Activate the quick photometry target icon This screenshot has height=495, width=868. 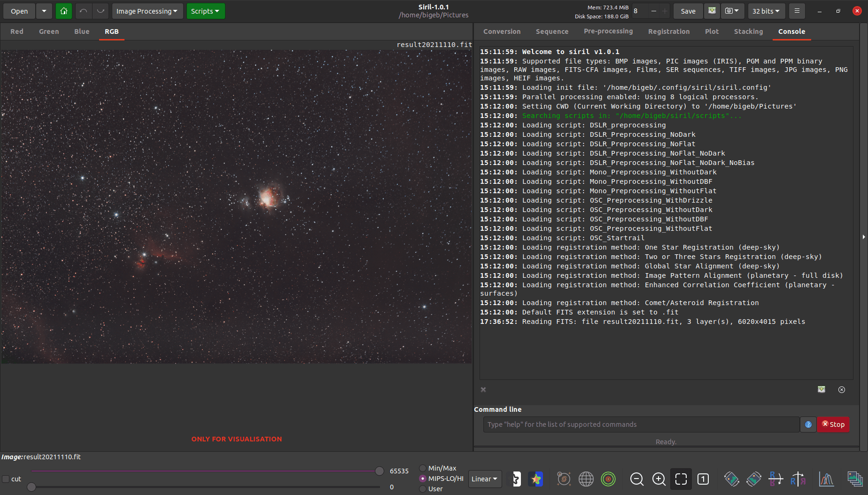point(608,479)
